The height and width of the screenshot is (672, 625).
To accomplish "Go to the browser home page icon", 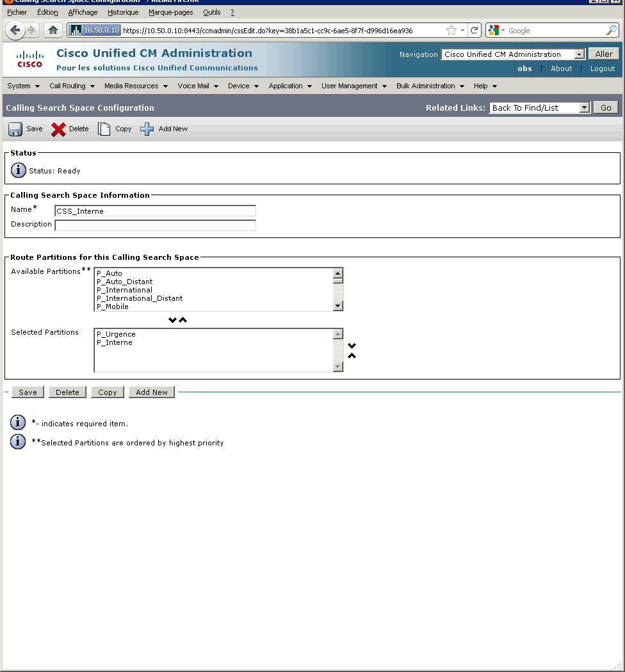I will tap(53, 30).
